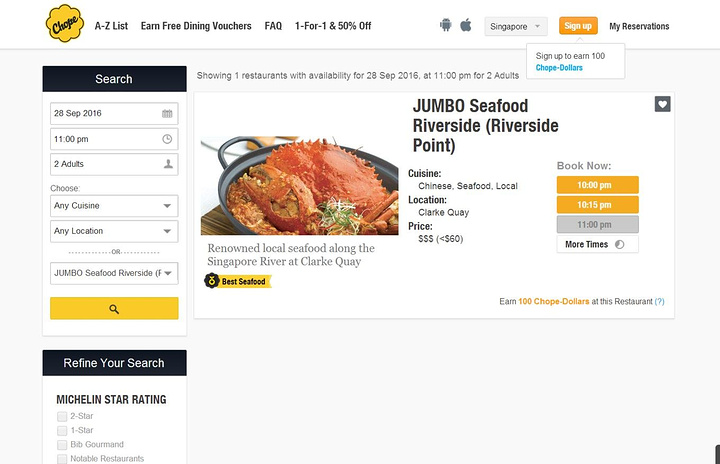Choose the person icon in adults field
This screenshot has height=464, width=720.
click(168, 164)
